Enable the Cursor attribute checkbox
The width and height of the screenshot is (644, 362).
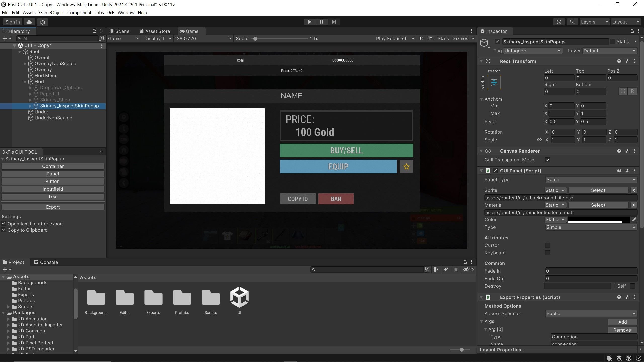click(x=548, y=245)
